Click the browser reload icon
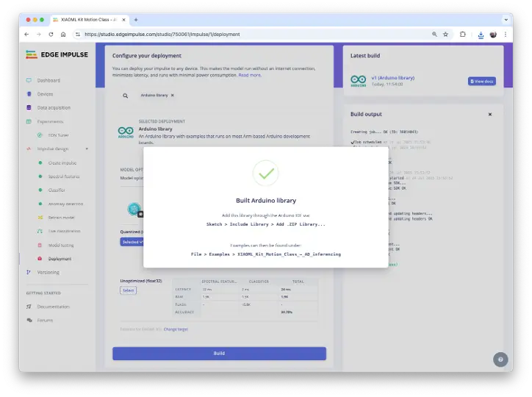This screenshot has height=397, width=532. 51,34
